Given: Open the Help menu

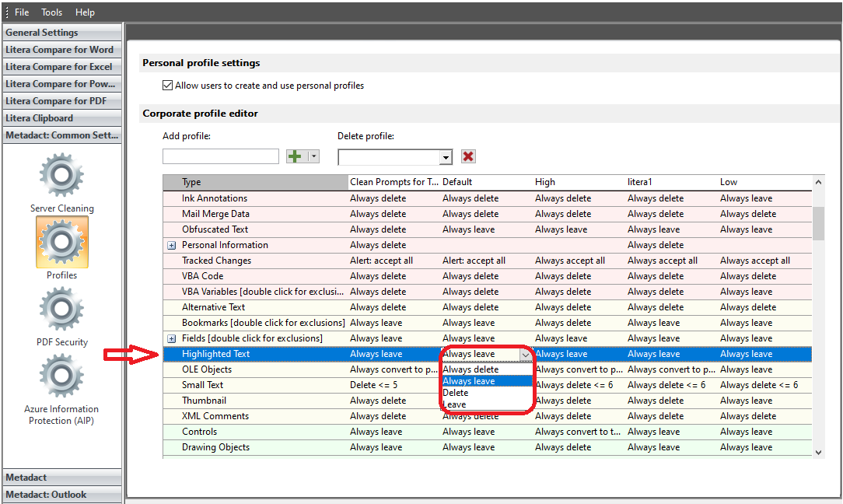Looking at the screenshot, I should 85,12.
